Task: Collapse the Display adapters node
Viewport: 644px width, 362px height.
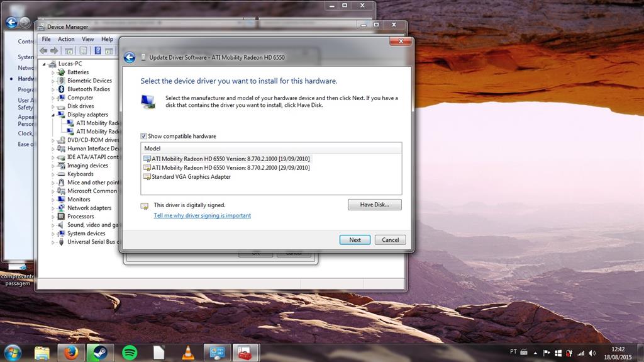Action: click(x=53, y=115)
